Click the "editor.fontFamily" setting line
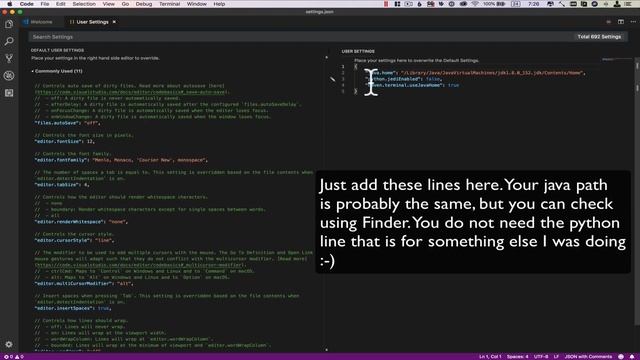This screenshot has height=360, width=640. [121, 160]
